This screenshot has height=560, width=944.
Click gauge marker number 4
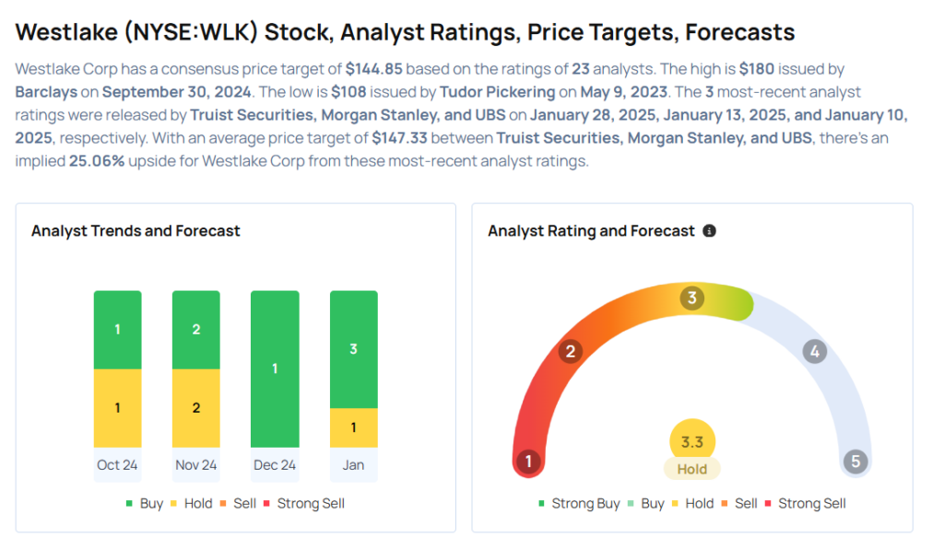(x=814, y=351)
